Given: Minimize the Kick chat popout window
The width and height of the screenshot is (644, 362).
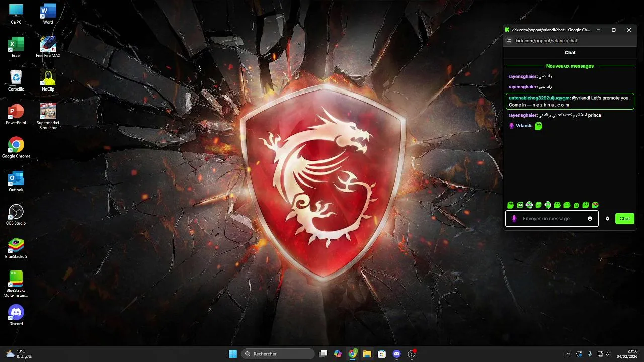Looking at the screenshot, I should (598, 30).
